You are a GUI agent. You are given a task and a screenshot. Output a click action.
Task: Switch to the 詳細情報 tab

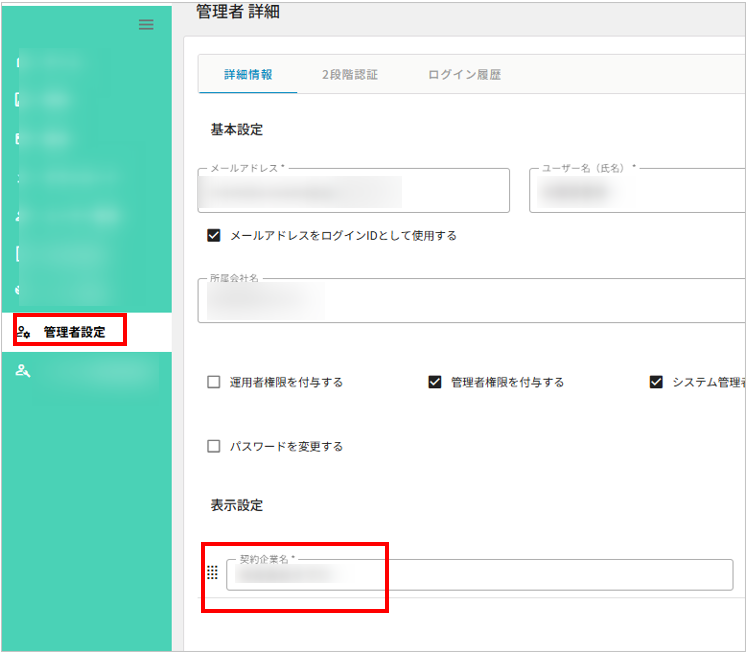248,75
